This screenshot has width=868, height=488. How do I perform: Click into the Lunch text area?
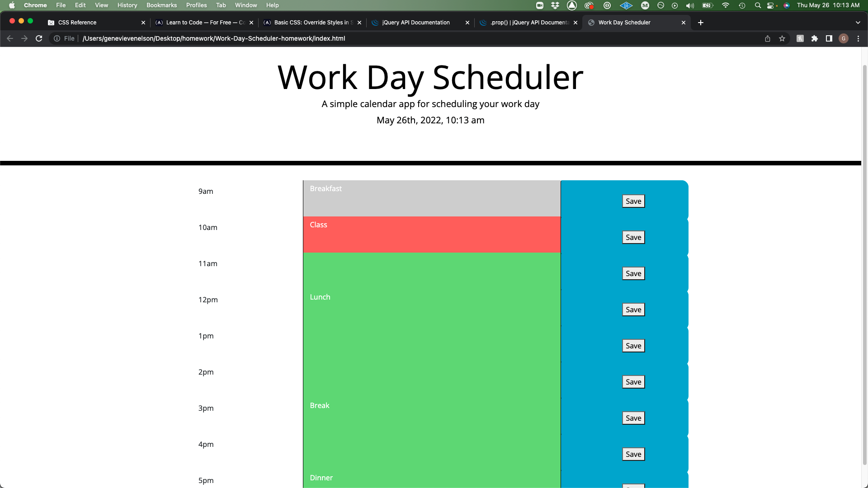[432, 307]
